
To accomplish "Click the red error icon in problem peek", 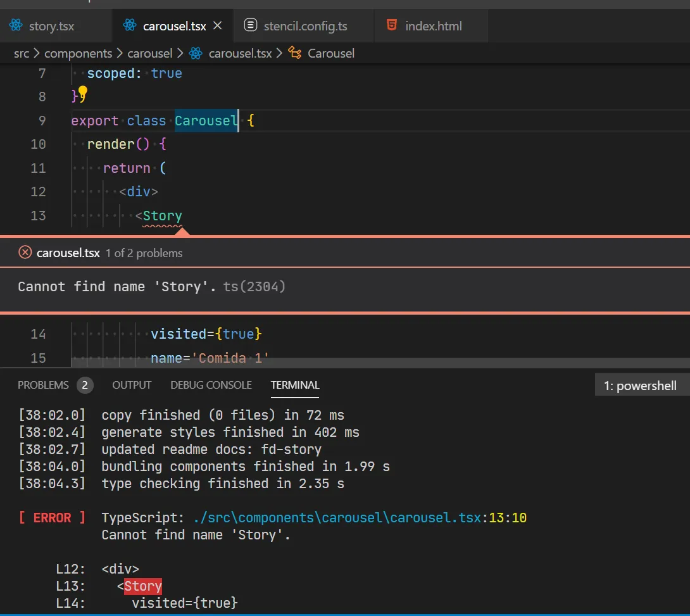I will [x=25, y=253].
